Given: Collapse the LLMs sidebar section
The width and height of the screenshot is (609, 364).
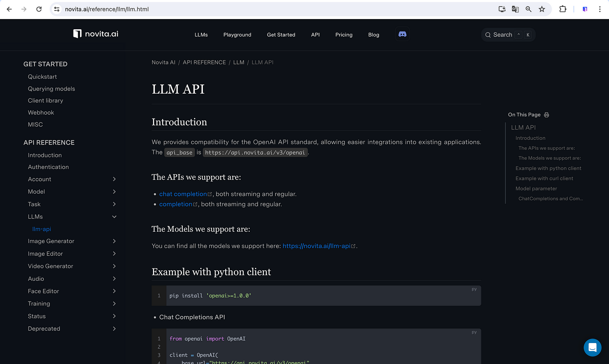Looking at the screenshot, I should coord(114,217).
